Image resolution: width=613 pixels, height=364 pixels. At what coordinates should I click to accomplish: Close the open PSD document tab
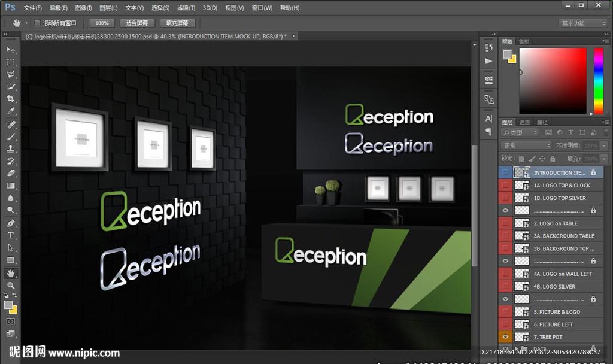(293, 36)
